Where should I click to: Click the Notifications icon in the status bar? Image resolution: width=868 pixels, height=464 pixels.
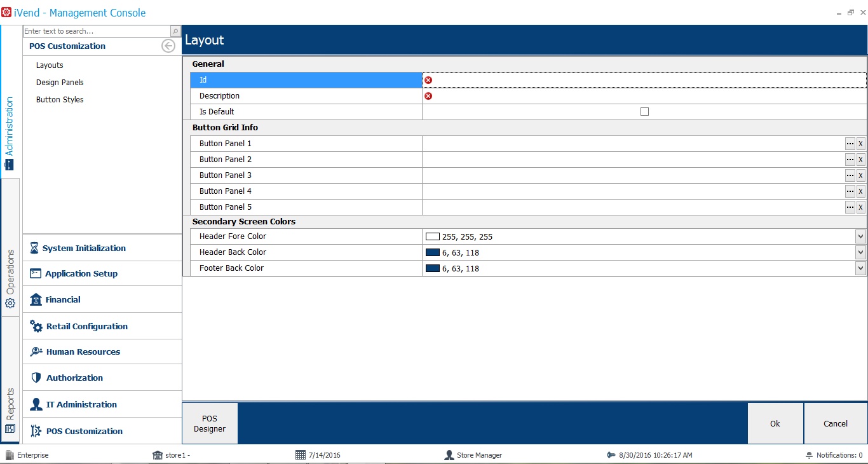click(809, 455)
